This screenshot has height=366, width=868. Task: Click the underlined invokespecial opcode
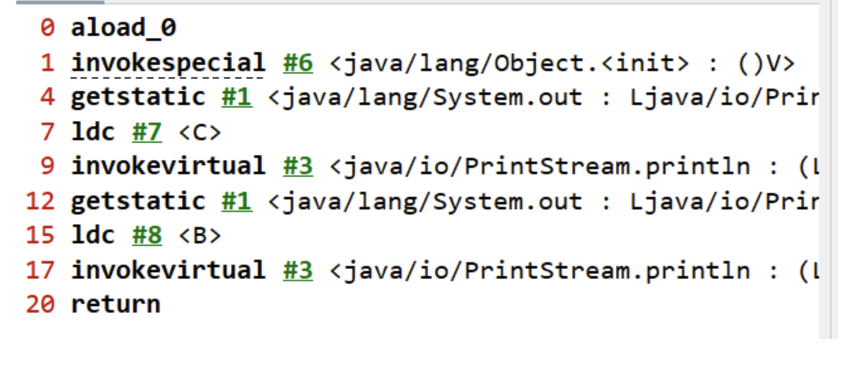pos(168,64)
